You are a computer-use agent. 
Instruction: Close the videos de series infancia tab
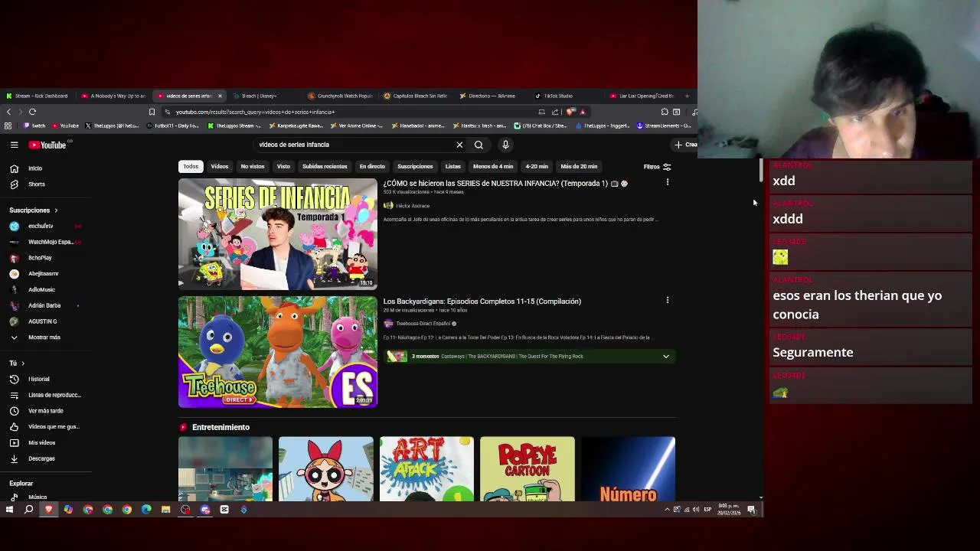[x=220, y=96]
